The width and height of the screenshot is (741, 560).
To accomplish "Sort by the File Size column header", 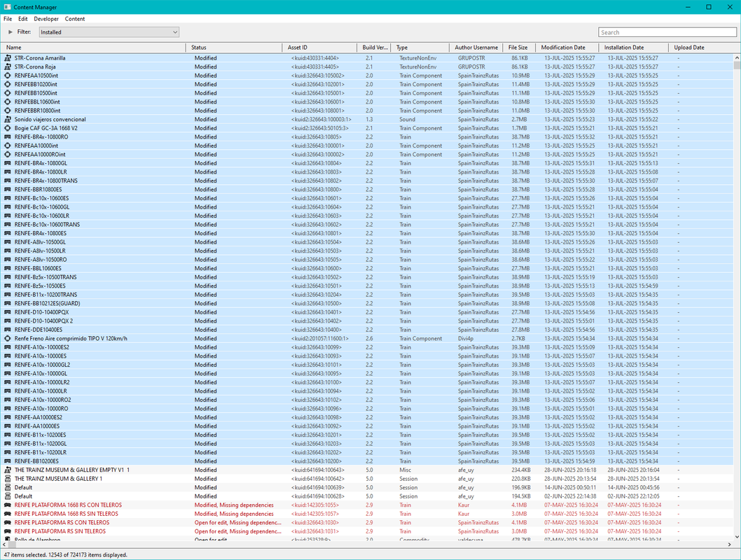I will [x=519, y=48].
